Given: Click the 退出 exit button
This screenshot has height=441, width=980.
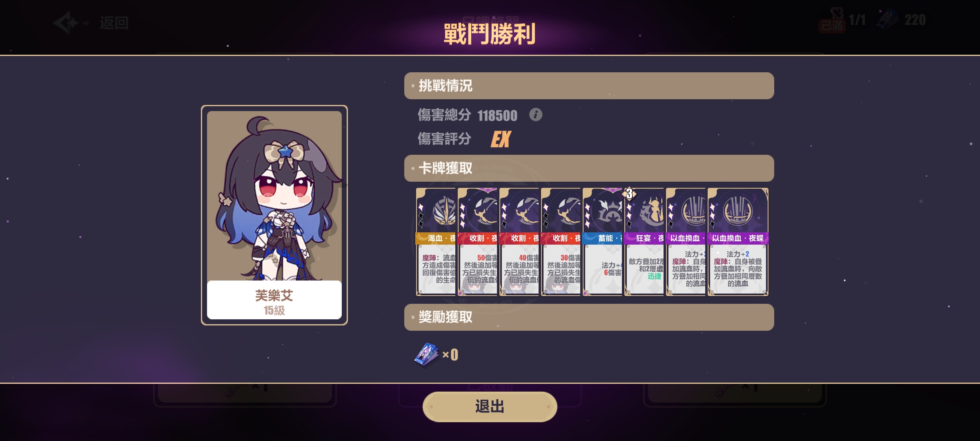Looking at the screenshot, I should pyautogui.click(x=490, y=407).
